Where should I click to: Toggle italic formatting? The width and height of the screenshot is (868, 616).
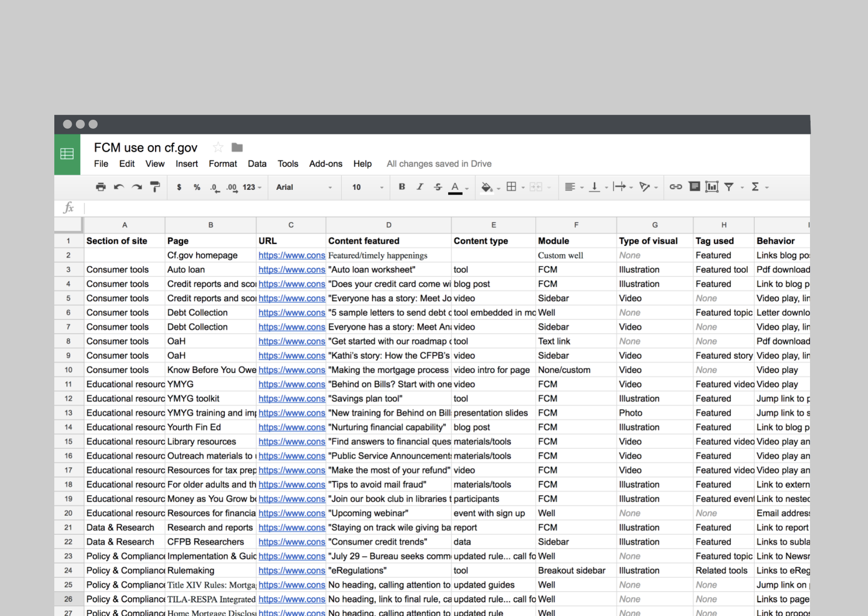pos(420,187)
